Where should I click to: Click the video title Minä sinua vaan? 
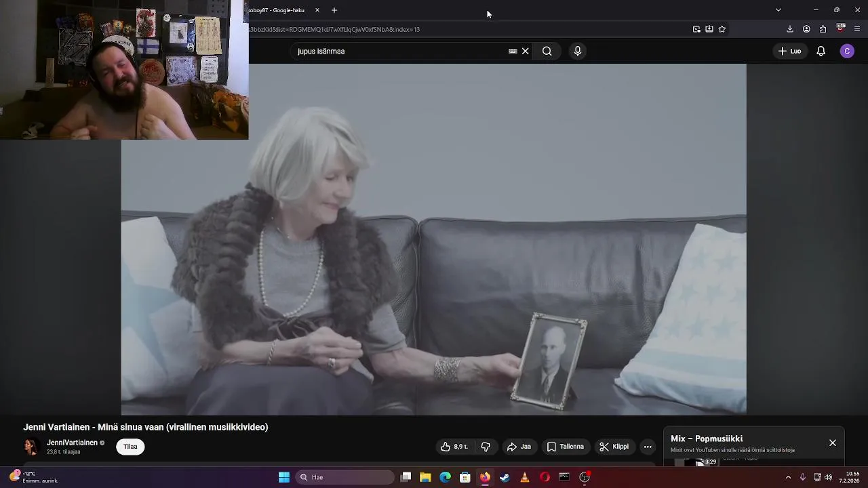tap(146, 427)
